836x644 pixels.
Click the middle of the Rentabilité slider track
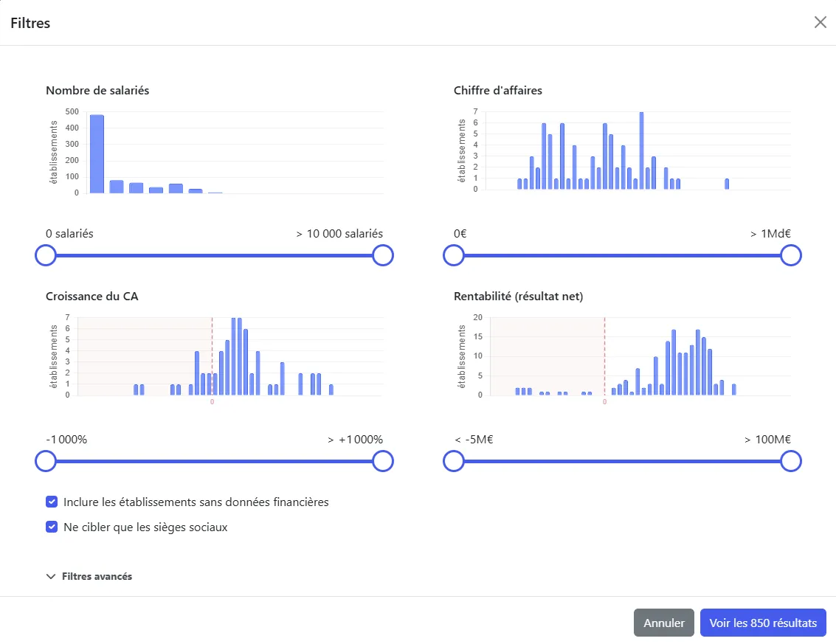[622, 462]
